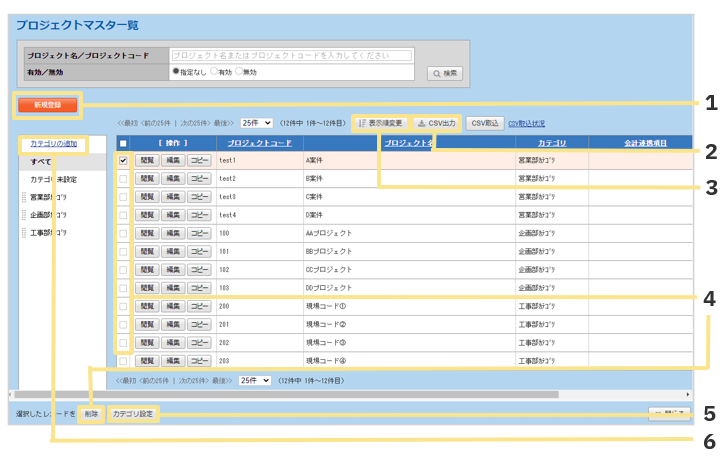
Task: Open the bottom 25件 page size dropdown
Action: pos(255,381)
